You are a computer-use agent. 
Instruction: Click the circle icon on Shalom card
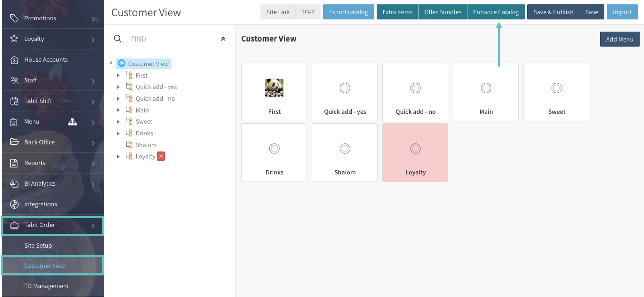[345, 149]
